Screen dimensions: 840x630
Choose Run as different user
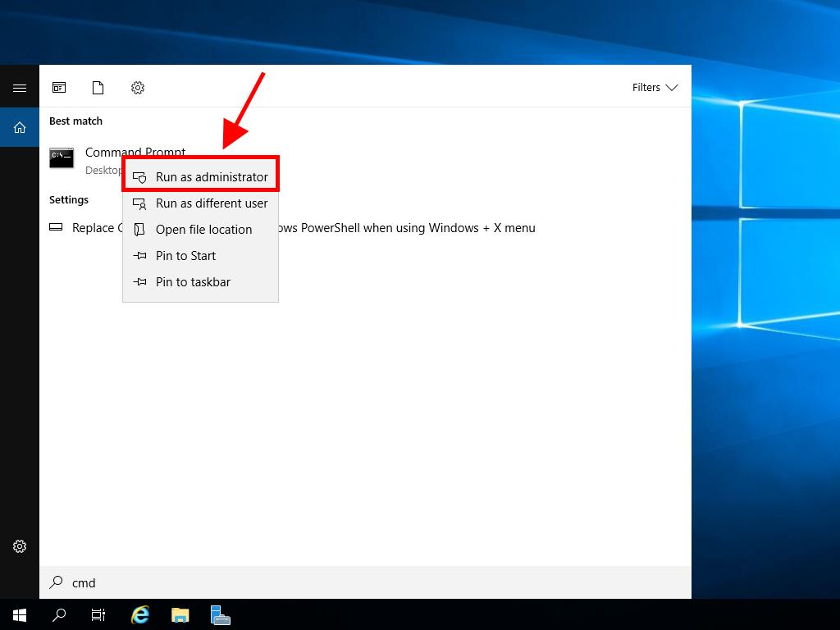(x=200, y=203)
